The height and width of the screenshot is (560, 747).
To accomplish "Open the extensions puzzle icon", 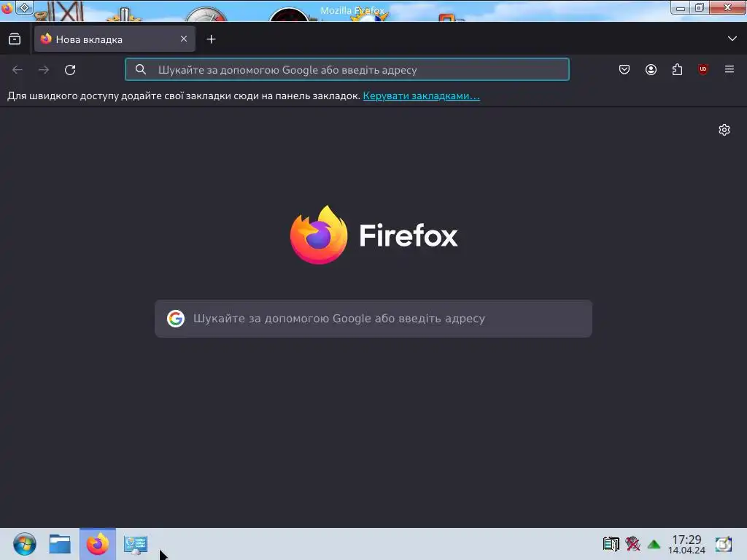I will coord(677,69).
